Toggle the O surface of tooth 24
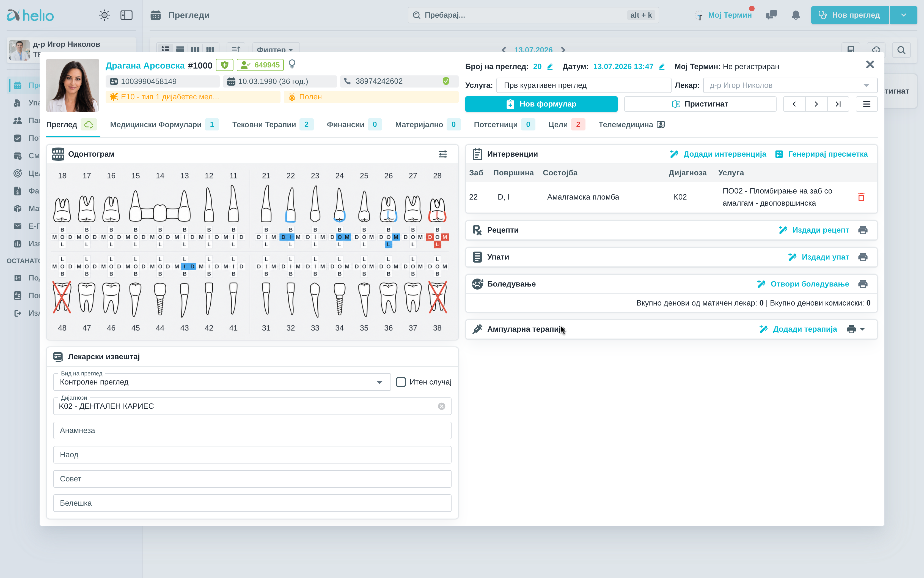 [339, 237]
